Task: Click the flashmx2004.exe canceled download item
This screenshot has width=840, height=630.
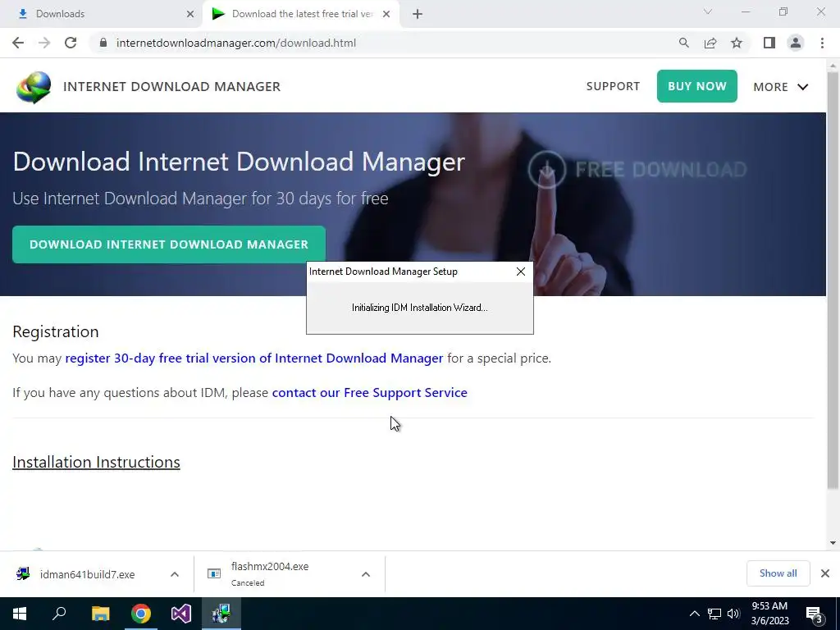Action: [x=269, y=574]
